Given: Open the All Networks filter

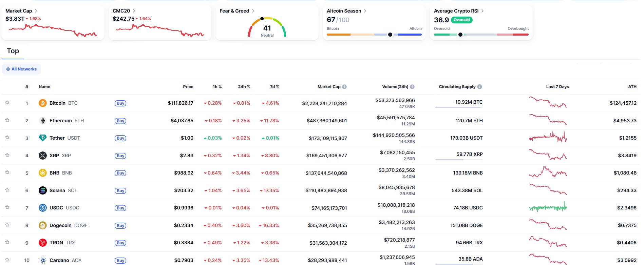Looking at the screenshot, I should coord(21,69).
